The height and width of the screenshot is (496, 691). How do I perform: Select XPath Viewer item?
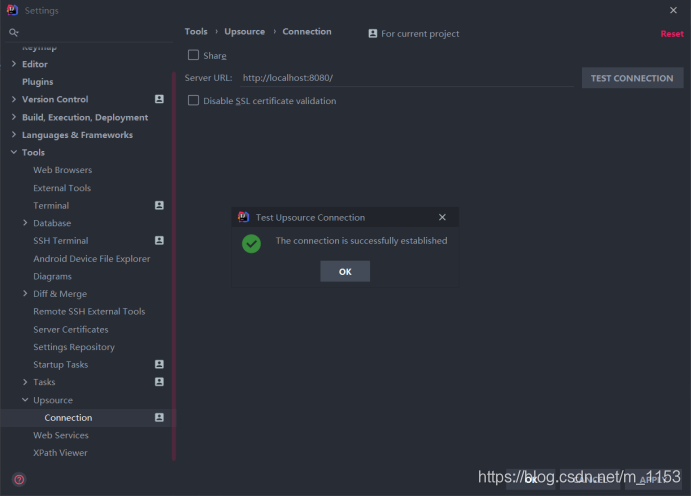(60, 453)
